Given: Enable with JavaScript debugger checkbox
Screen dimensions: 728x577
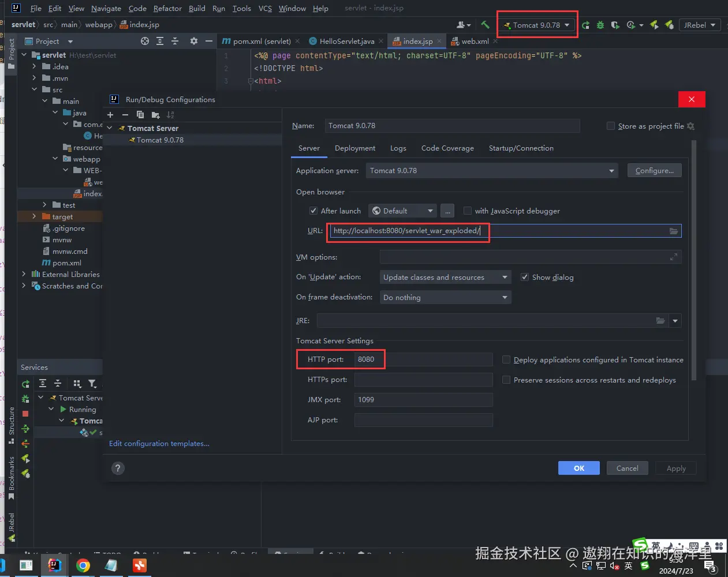Looking at the screenshot, I should click(468, 211).
